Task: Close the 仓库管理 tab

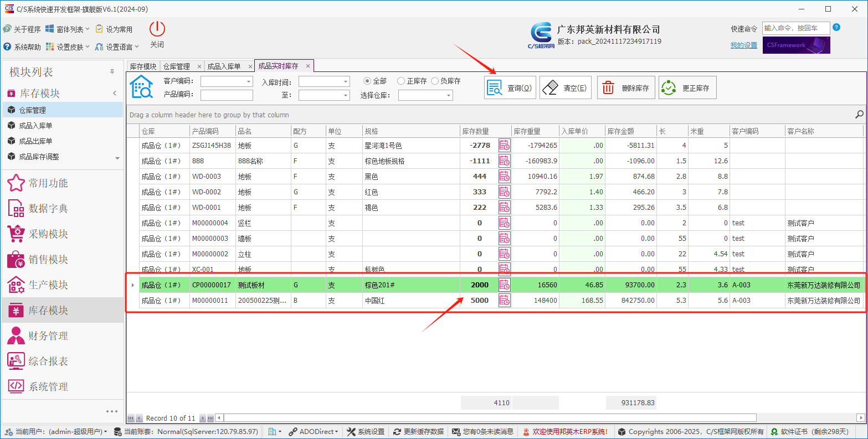Action: [199, 66]
